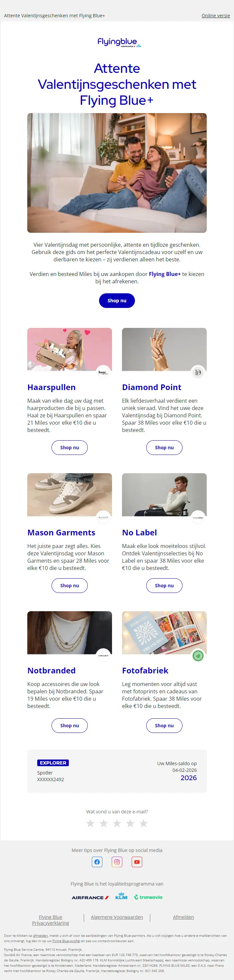Open the Instagram social icon
Image resolution: width=234 pixels, height=980 pixels.
coord(117,862)
